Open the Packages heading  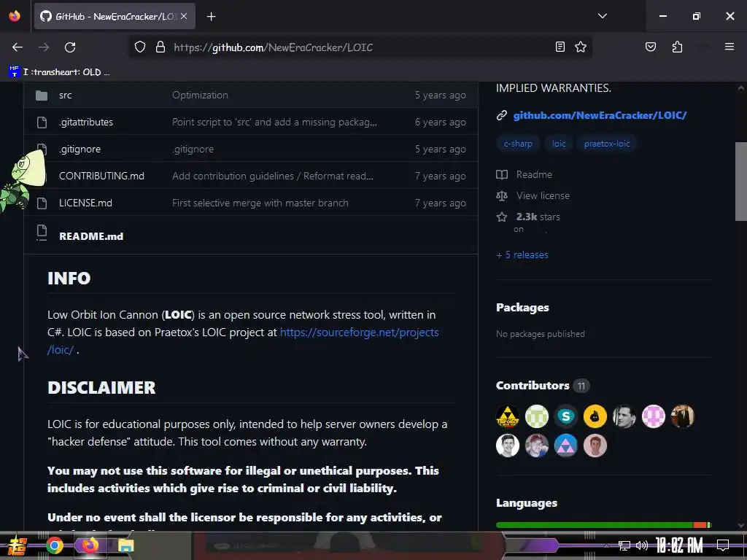click(522, 308)
